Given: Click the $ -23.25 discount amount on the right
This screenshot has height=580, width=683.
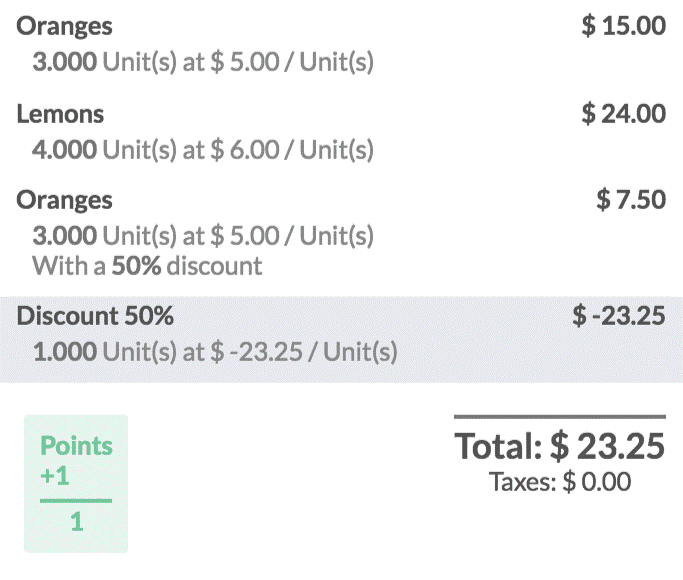Looking at the screenshot, I should point(618,317).
